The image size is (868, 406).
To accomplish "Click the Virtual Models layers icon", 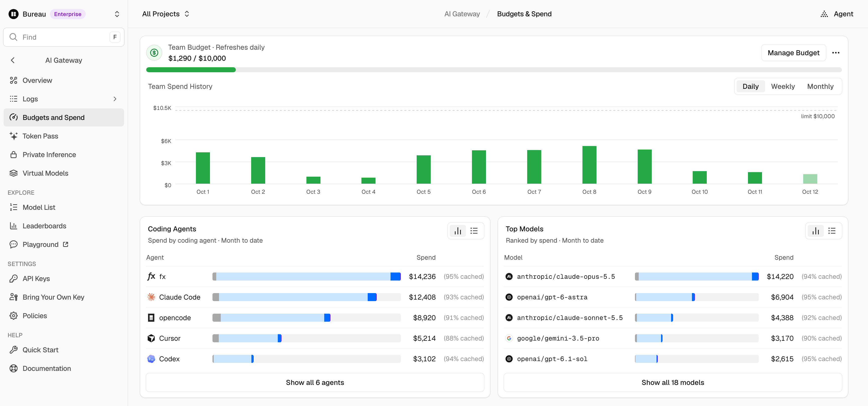I will [14, 173].
